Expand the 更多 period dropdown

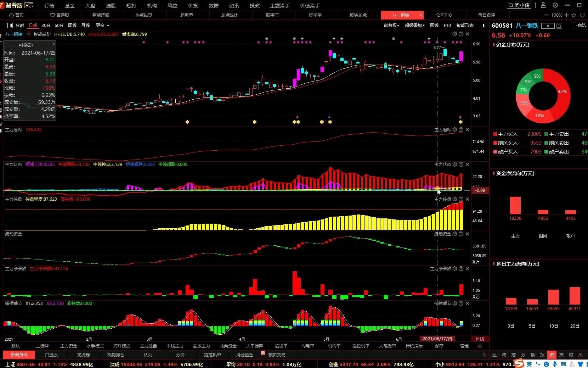[103, 26]
